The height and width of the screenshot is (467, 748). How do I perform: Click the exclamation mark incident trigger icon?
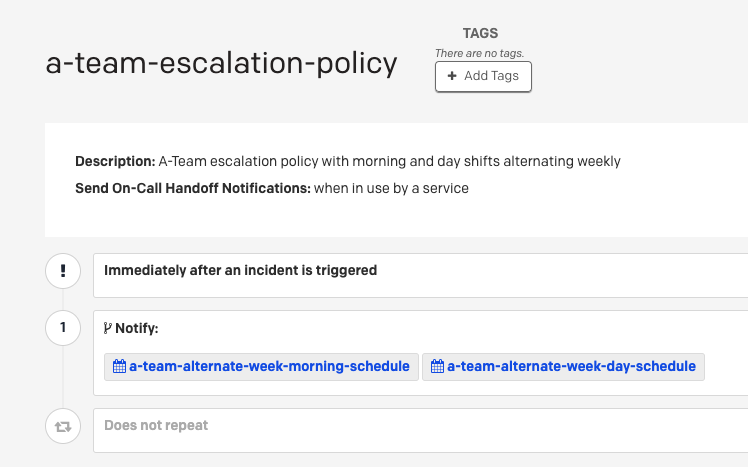click(63, 271)
